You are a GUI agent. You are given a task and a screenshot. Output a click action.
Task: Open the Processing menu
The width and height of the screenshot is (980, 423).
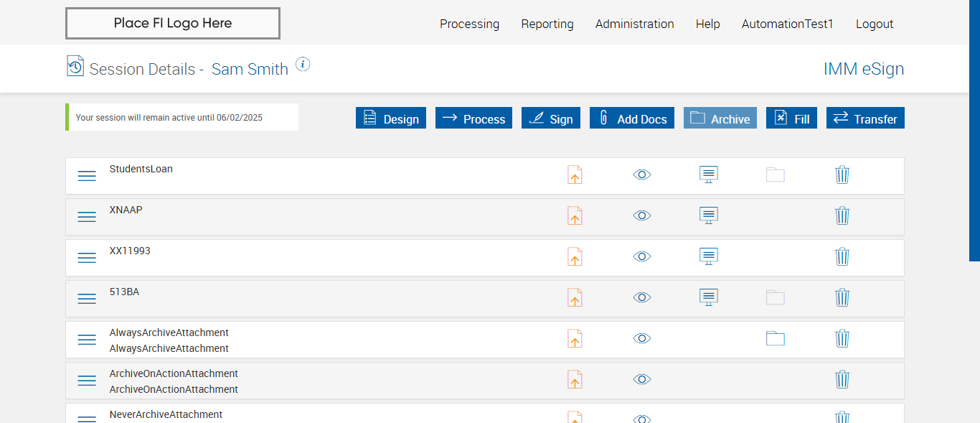tap(469, 24)
